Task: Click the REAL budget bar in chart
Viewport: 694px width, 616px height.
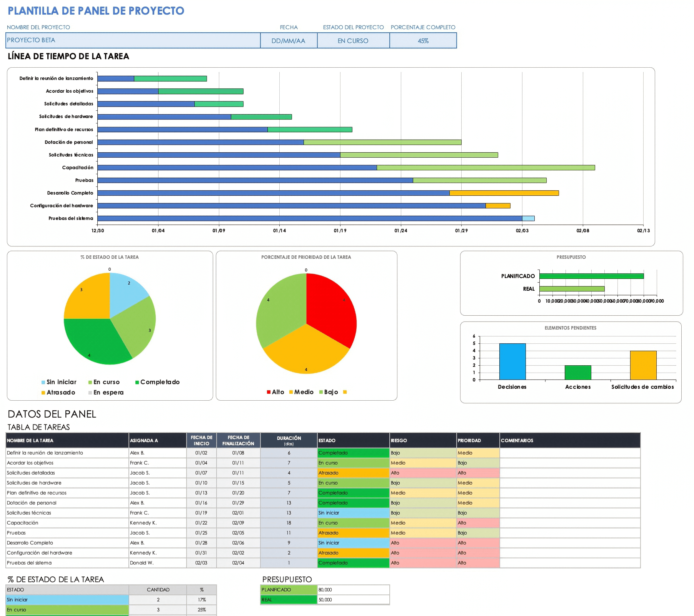Action: click(572, 289)
